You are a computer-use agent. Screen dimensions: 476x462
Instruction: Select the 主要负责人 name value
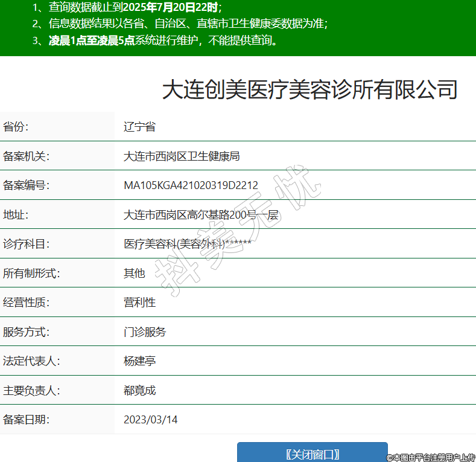(x=139, y=390)
